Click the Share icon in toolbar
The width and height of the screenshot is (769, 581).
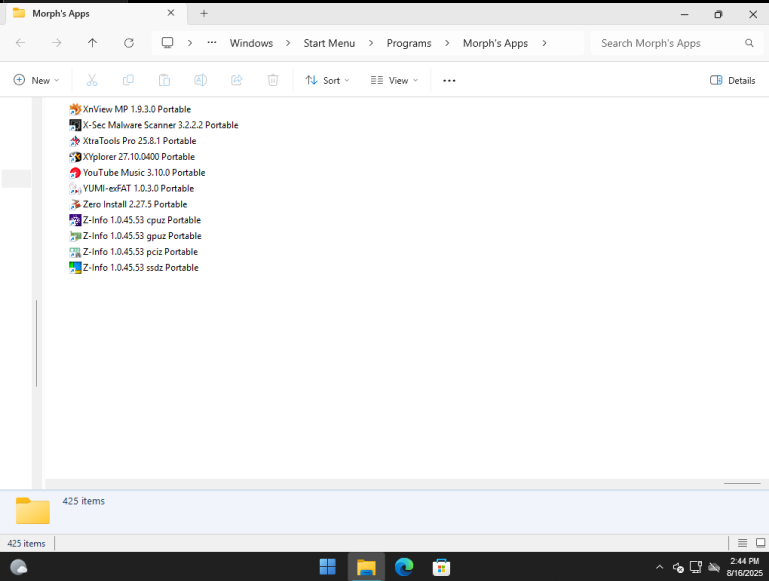pyautogui.click(x=237, y=80)
